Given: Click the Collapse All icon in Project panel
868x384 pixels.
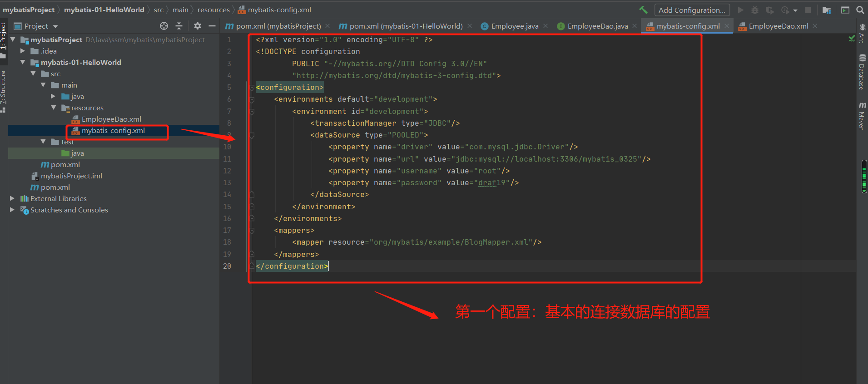Looking at the screenshot, I should tap(179, 26).
